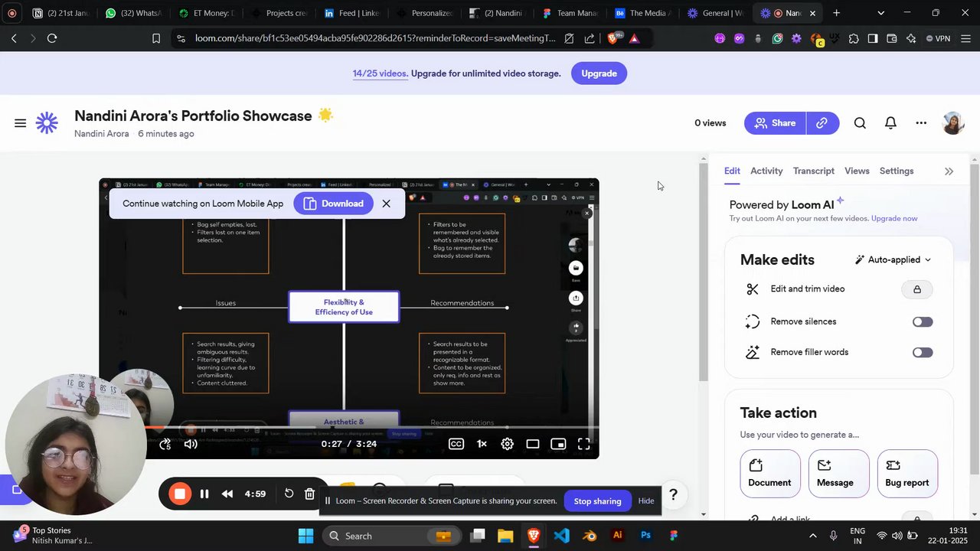
Task: Switch the player to theater mode
Action: [533, 444]
